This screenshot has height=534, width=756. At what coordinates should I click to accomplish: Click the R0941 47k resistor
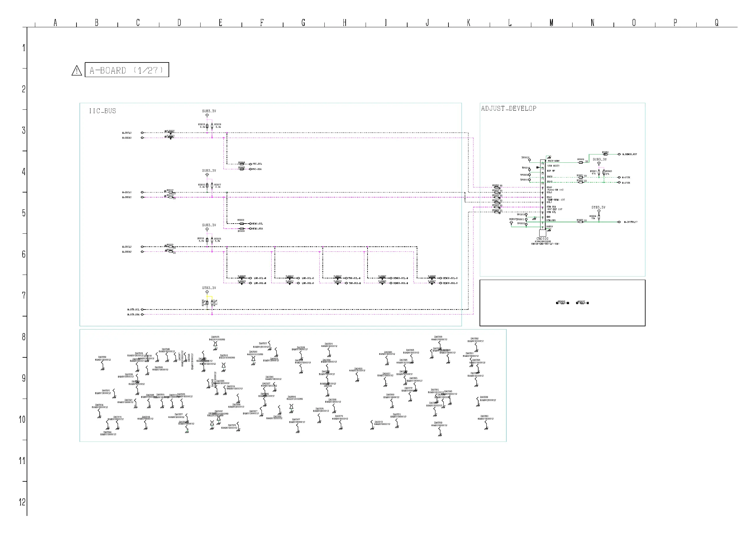click(x=599, y=173)
